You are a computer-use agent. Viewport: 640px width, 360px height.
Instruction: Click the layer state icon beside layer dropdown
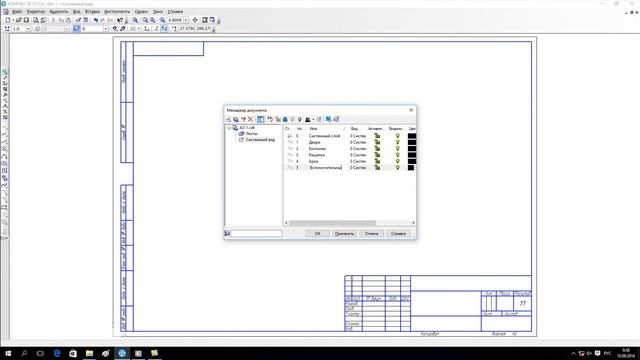point(76,29)
